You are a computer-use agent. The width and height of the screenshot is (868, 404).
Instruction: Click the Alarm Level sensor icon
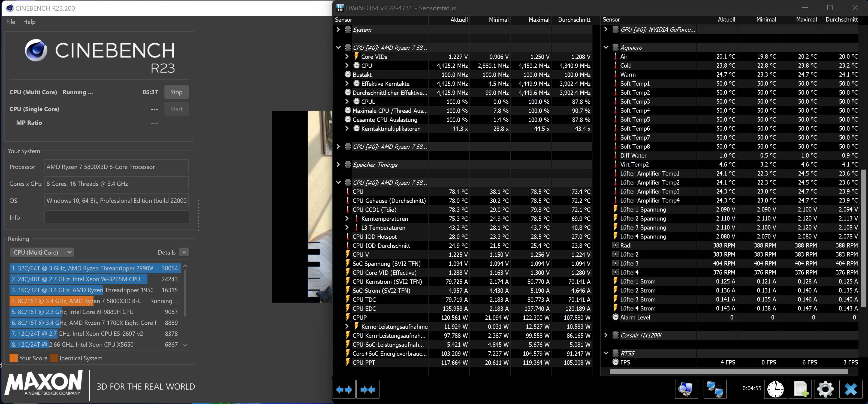[x=615, y=317]
